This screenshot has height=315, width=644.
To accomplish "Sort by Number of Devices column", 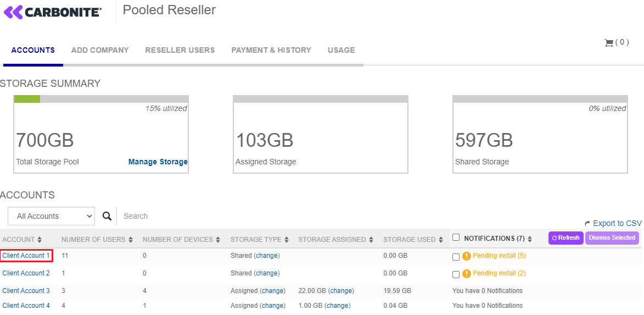I will (x=181, y=240).
